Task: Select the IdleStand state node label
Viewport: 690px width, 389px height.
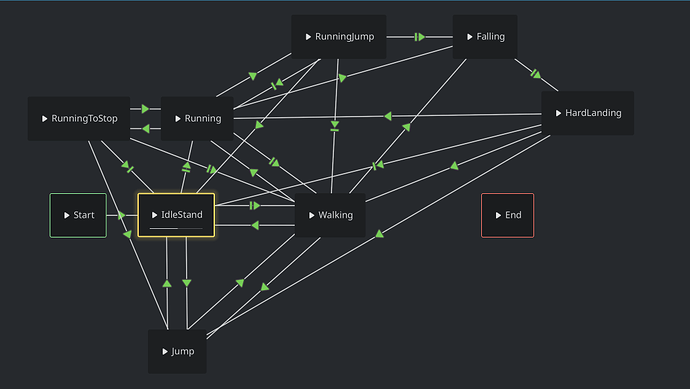Action: coord(182,215)
